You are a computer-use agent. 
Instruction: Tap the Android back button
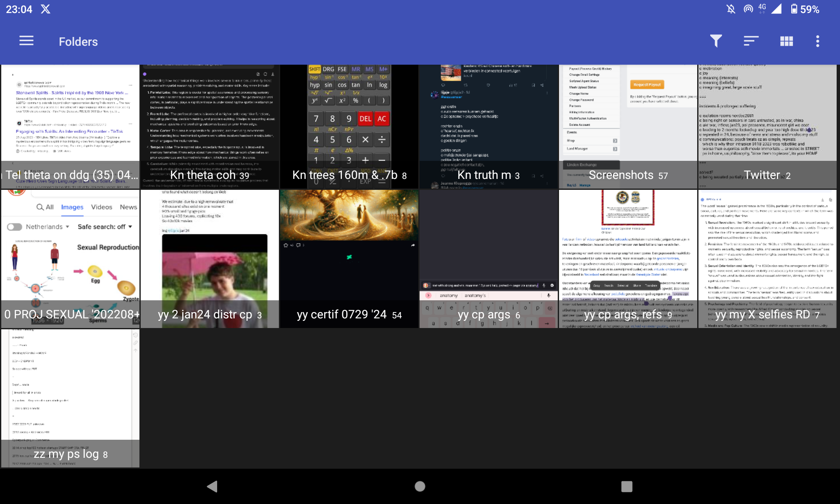pos(212,486)
